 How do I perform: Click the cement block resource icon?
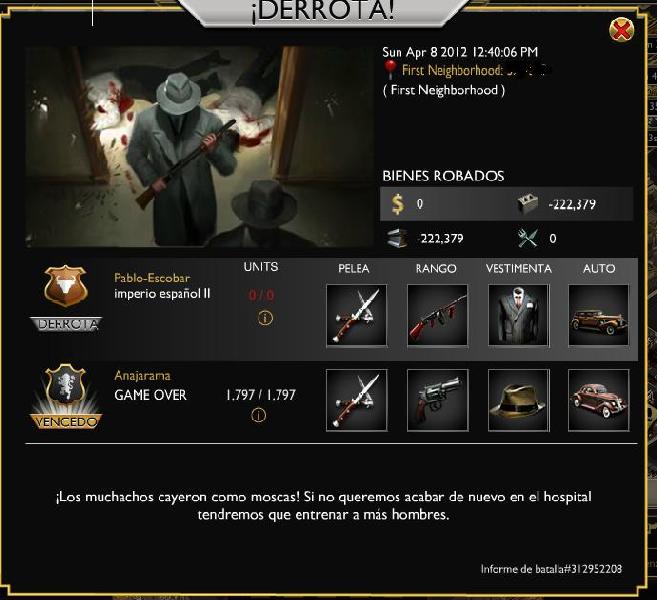(x=527, y=204)
